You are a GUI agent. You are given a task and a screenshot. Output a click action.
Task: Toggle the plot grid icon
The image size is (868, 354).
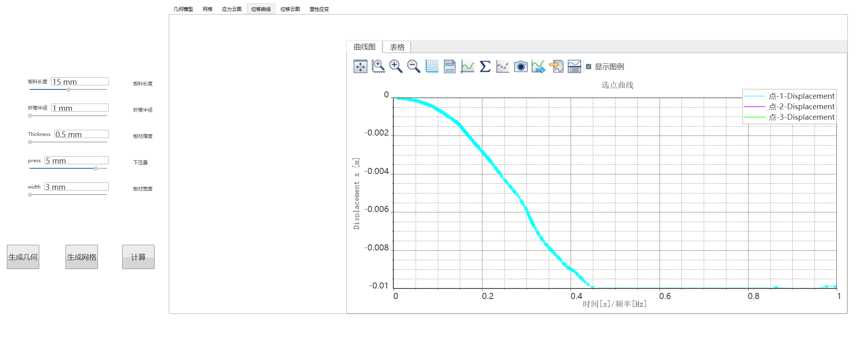pyautogui.click(x=432, y=66)
